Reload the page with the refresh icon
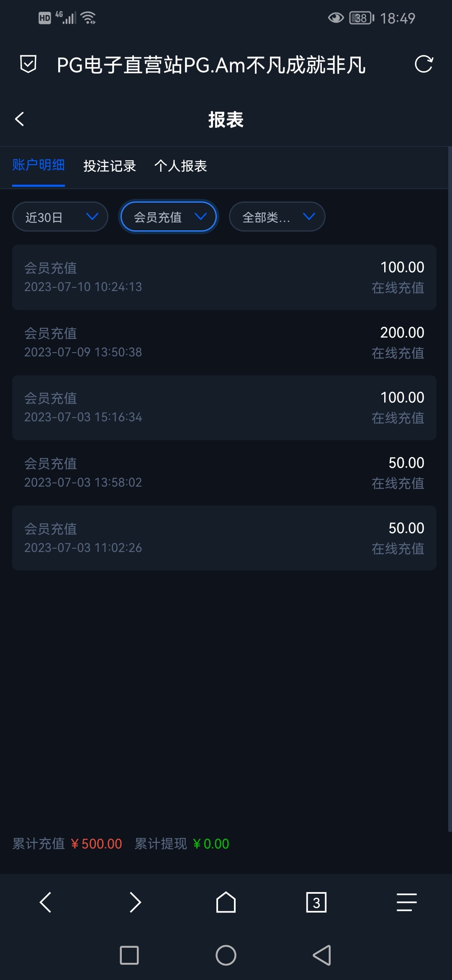The width and height of the screenshot is (452, 980). 424,64
